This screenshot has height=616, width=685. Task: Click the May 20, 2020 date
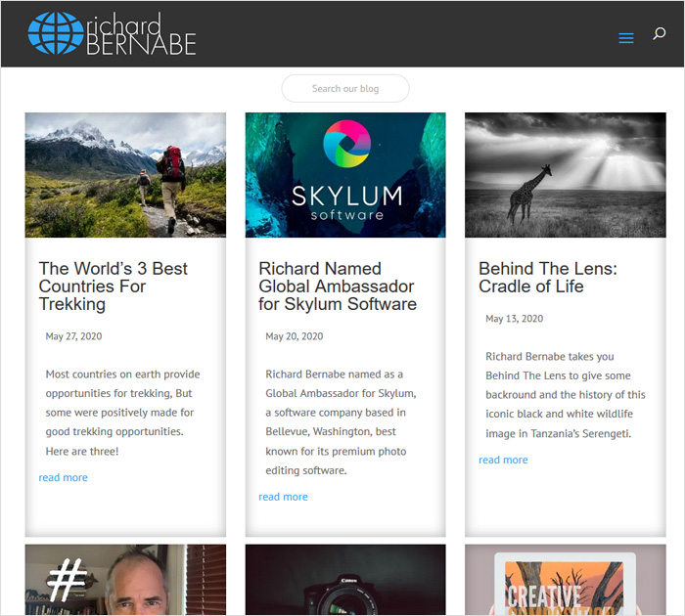(295, 336)
